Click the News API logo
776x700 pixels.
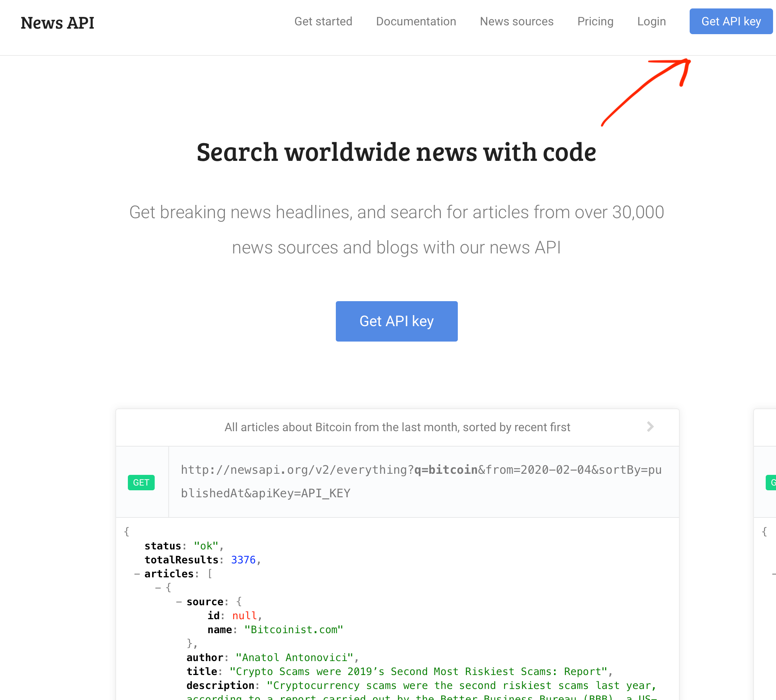(57, 23)
